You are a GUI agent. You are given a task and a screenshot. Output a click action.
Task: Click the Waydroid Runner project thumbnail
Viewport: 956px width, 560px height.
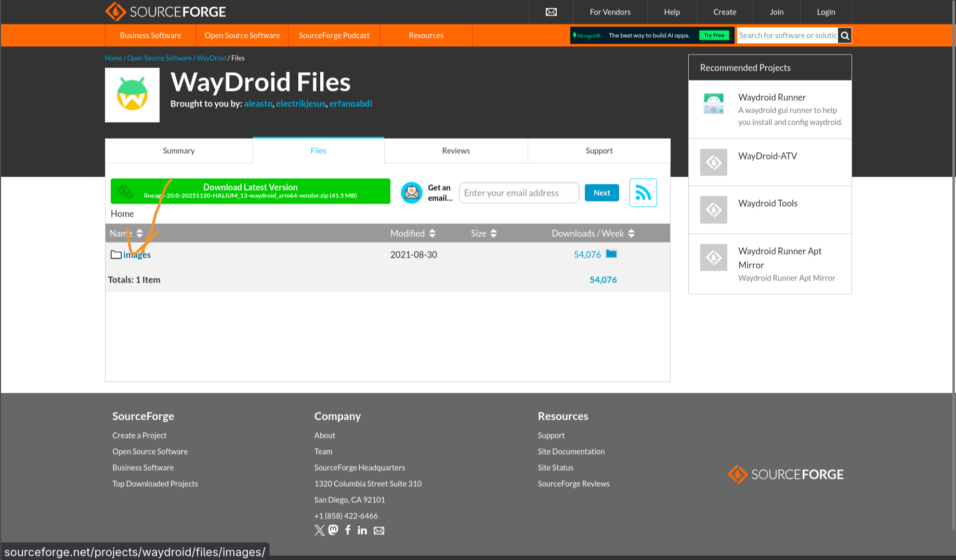click(x=714, y=103)
